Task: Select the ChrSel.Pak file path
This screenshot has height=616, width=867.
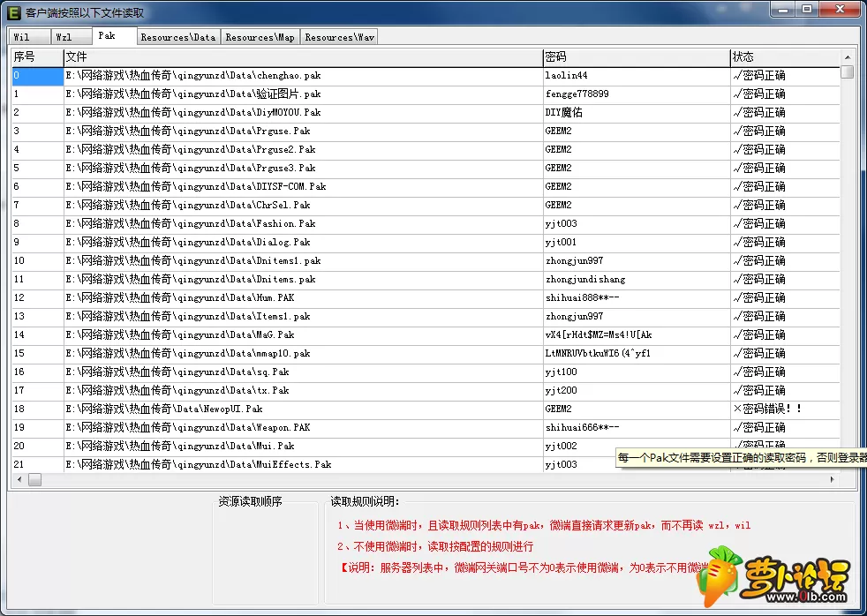Action: pos(188,205)
